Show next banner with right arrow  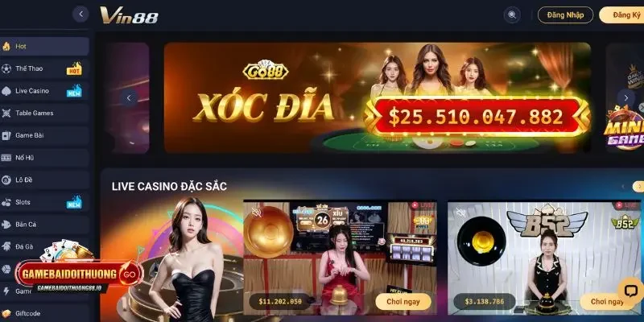point(626,97)
